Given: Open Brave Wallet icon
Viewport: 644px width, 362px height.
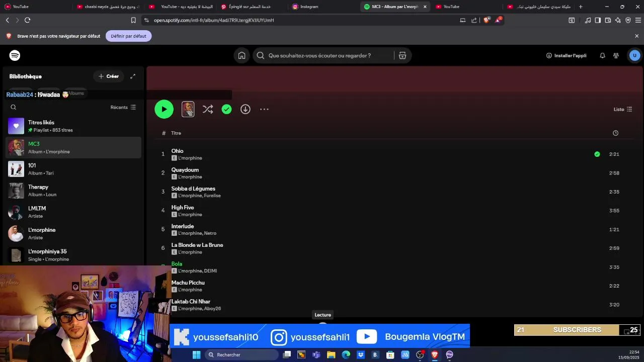Looking at the screenshot, I should pos(608,20).
